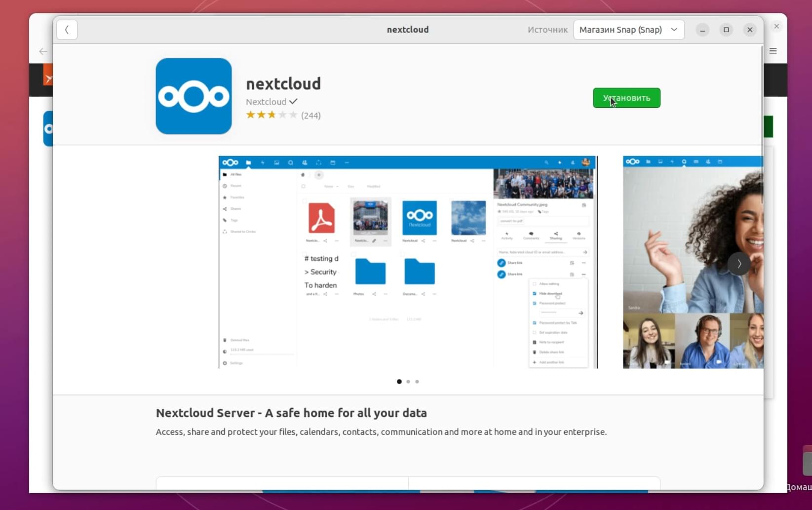812x510 pixels.
Task: Open the hamburger menu of the background window
Action: pyautogui.click(x=773, y=51)
